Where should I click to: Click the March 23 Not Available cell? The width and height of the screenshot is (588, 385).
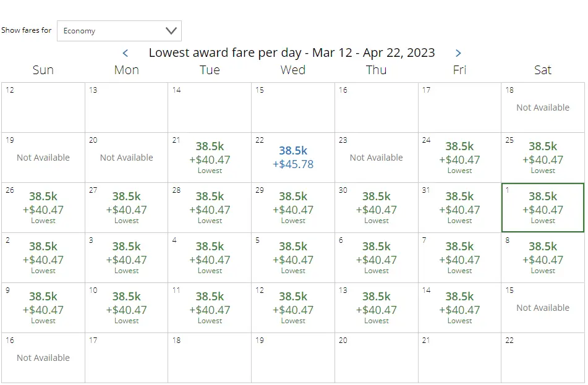pyautogui.click(x=376, y=158)
